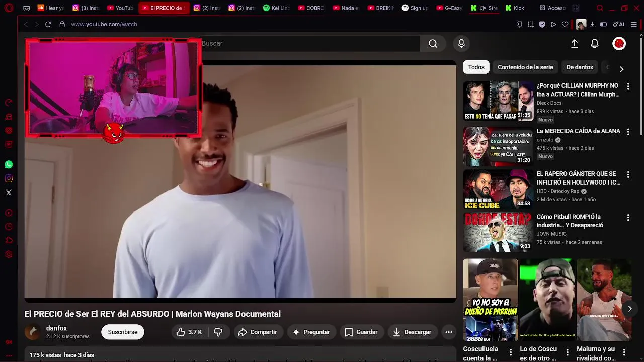Open the AI assistant button
Screen dimensions: 644x362
point(618,24)
